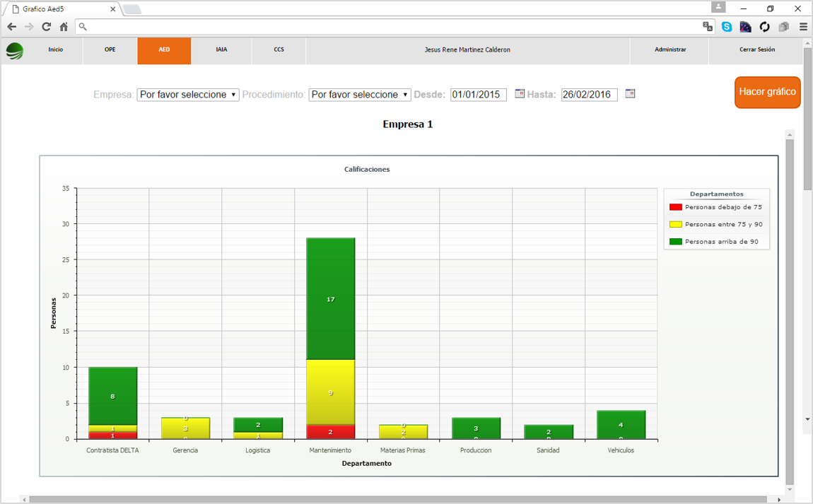Open the OPE menu item
This screenshot has height=504, width=813.
click(110, 49)
